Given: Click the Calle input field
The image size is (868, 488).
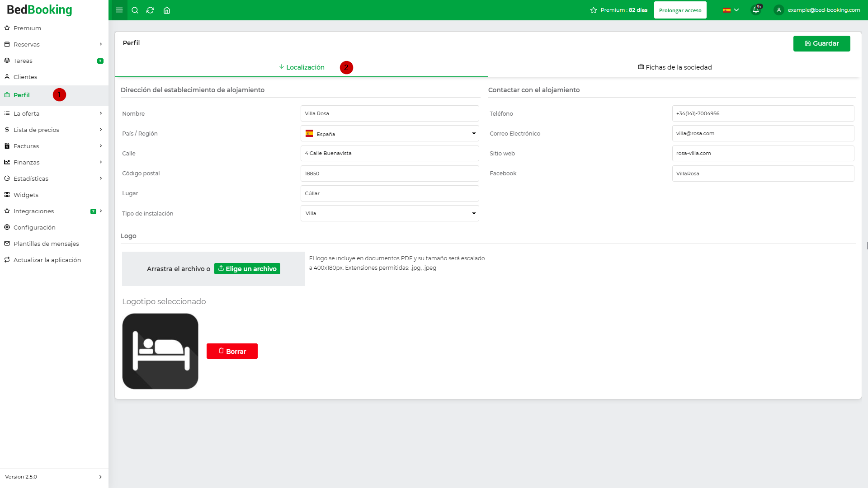Looking at the screenshot, I should (390, 153).
